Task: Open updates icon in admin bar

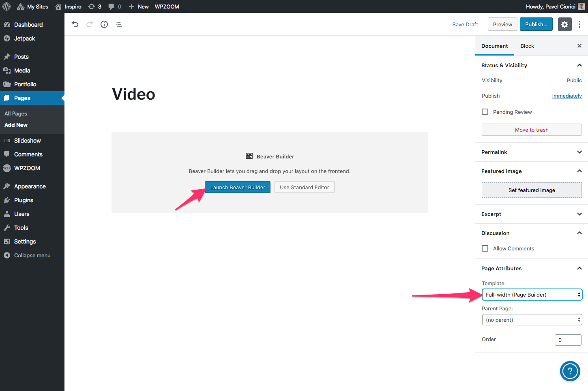Action: (x=94, y=6)
